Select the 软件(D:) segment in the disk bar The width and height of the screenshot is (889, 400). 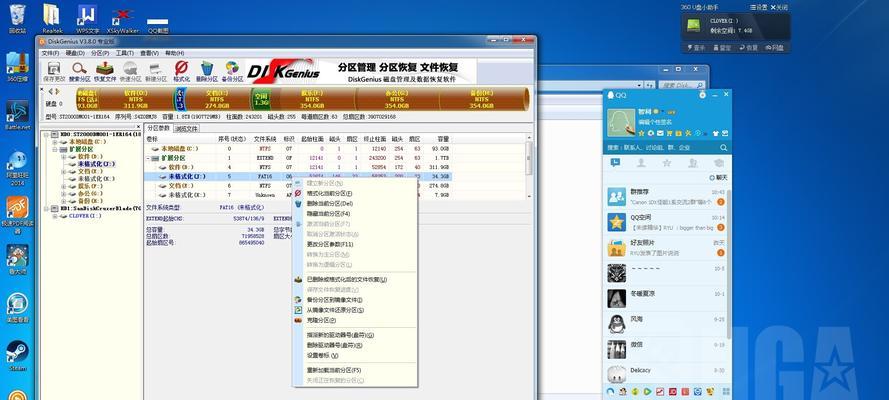[x=136, y=99]
